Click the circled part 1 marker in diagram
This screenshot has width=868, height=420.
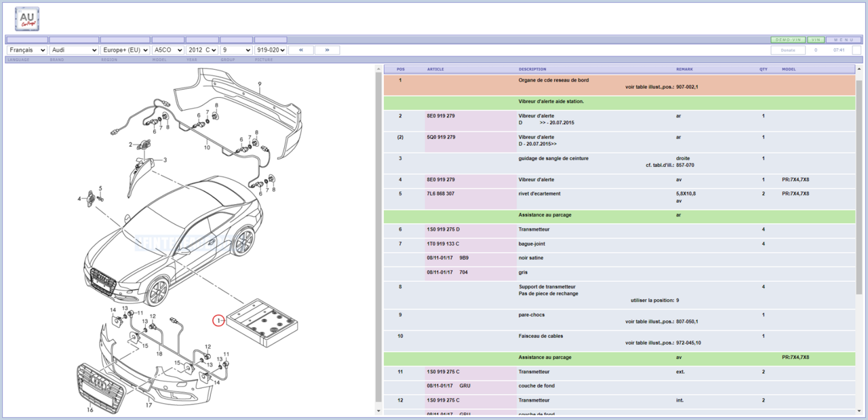click(x=218, y=320)
